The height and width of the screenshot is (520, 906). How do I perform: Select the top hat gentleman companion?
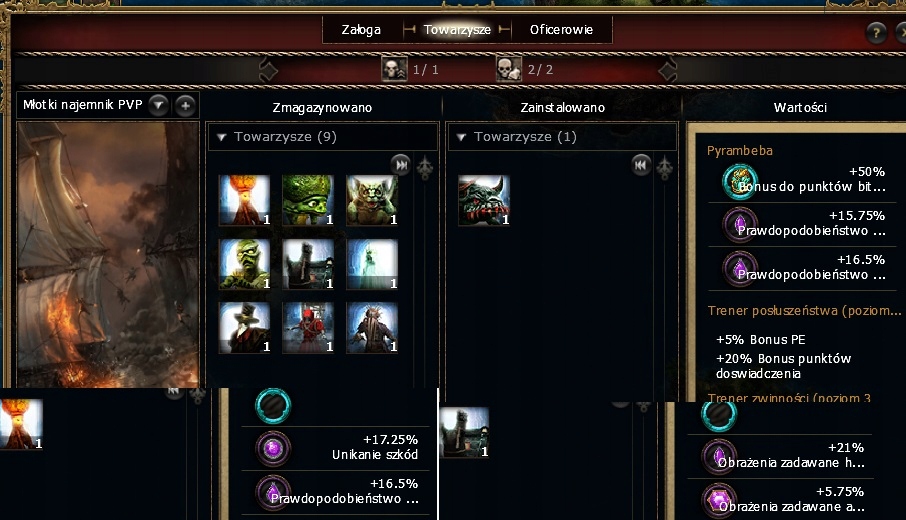point(244,328)
